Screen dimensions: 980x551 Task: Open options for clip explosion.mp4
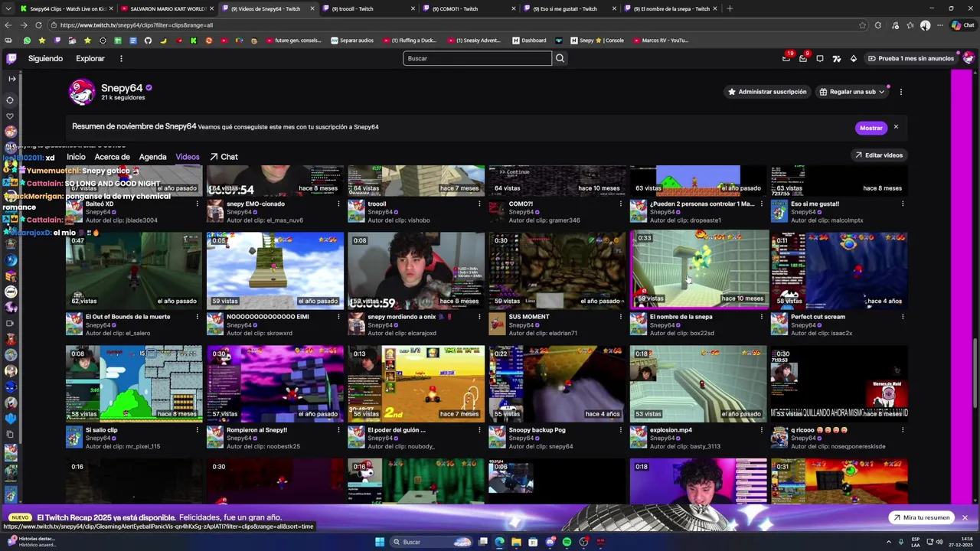click(761, 430)
